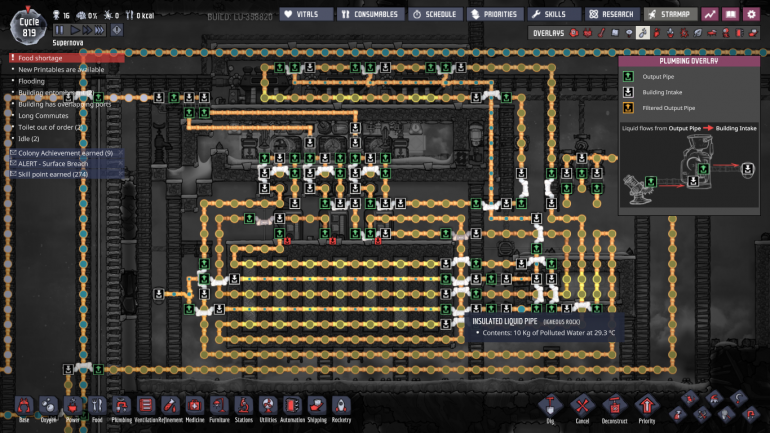Open the Plumbing build category
Image resolution: width=770 pixels, height=433 pixels.
pyautogui.click(x=121, y=408)
